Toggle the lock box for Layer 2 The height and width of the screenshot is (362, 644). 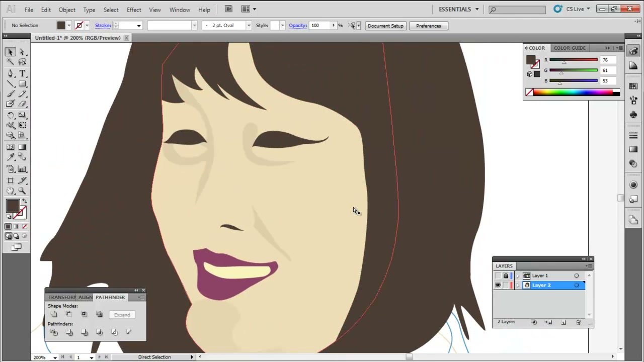click(x=506, y=285)
